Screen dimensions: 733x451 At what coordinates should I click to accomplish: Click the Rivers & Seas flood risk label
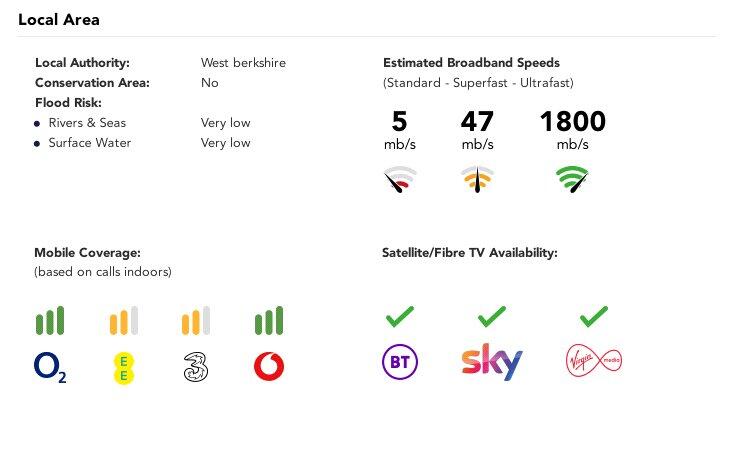tap(87, 123)
